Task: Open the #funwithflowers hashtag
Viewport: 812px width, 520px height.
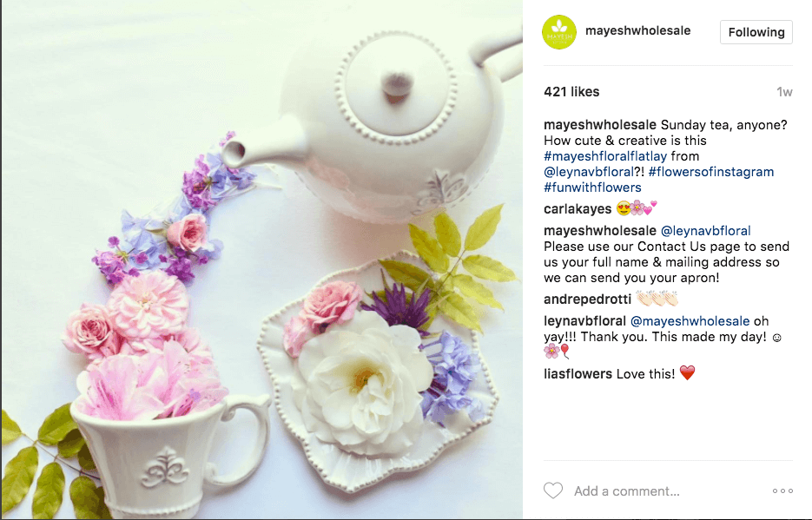Action: (592, 188)
